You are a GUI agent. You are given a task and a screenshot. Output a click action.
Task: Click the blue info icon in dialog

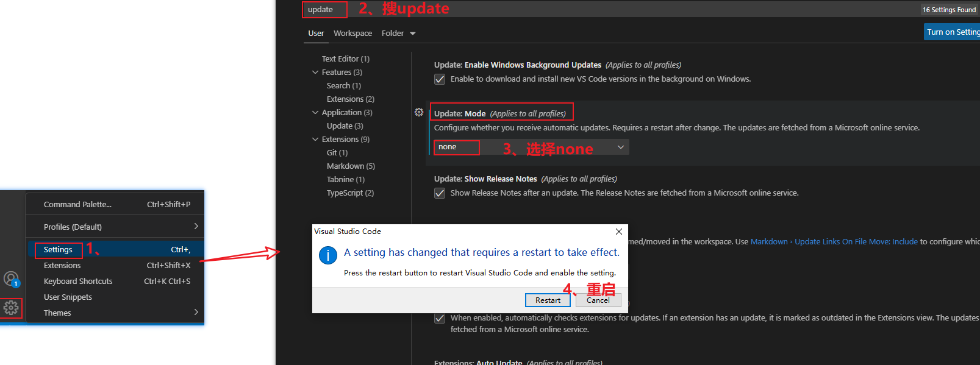point(328,255)
